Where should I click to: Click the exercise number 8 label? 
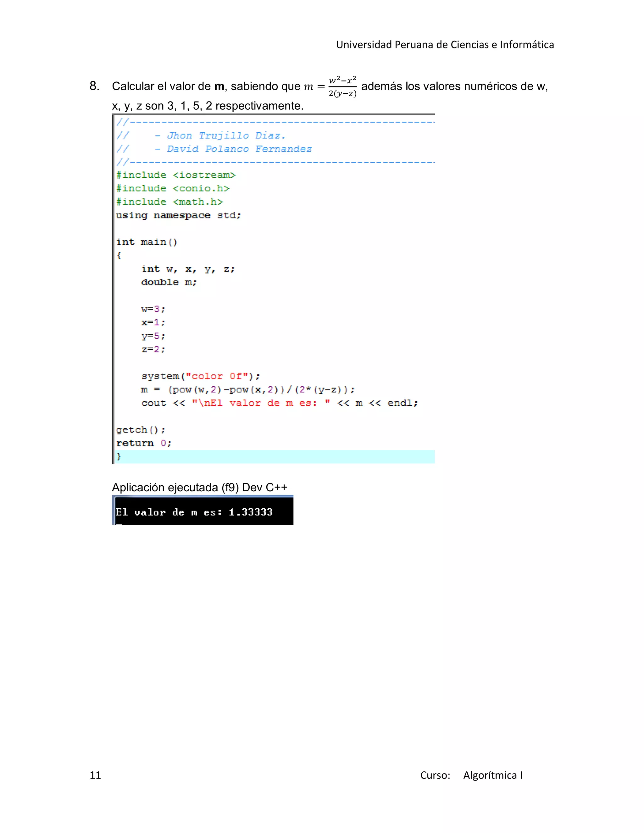(x=95, y=86)
